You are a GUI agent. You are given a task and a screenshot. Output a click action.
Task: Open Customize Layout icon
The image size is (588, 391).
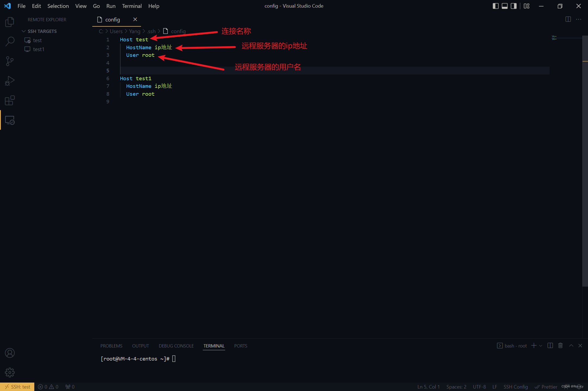(526, 6)
